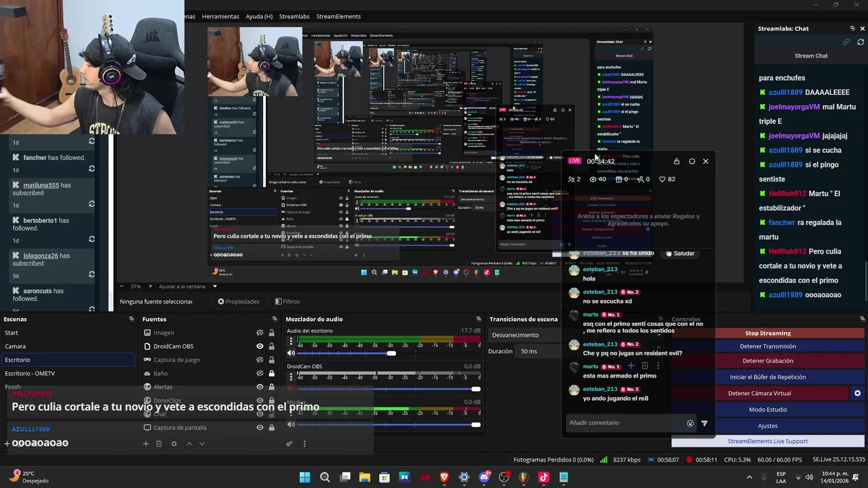
Task: Open audio mixer three-dot menu
Action: [304, 444]
